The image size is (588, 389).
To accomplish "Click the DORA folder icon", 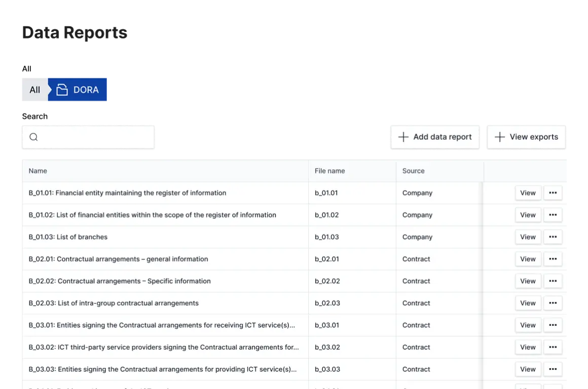I will point(62,90).
